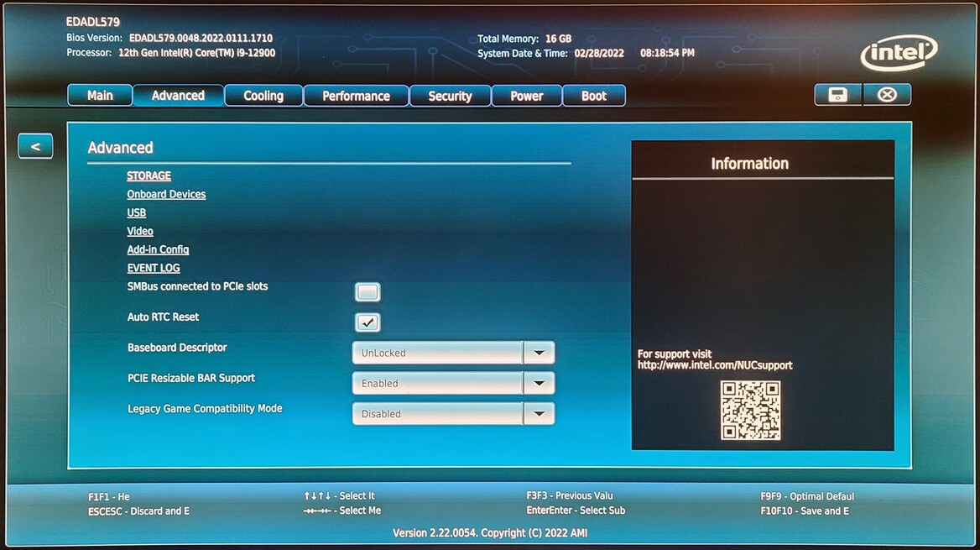Click the 'F9F9 - Optimal Defaul' hint
Screen dimensions: 980x550
(x=807, y=496)
